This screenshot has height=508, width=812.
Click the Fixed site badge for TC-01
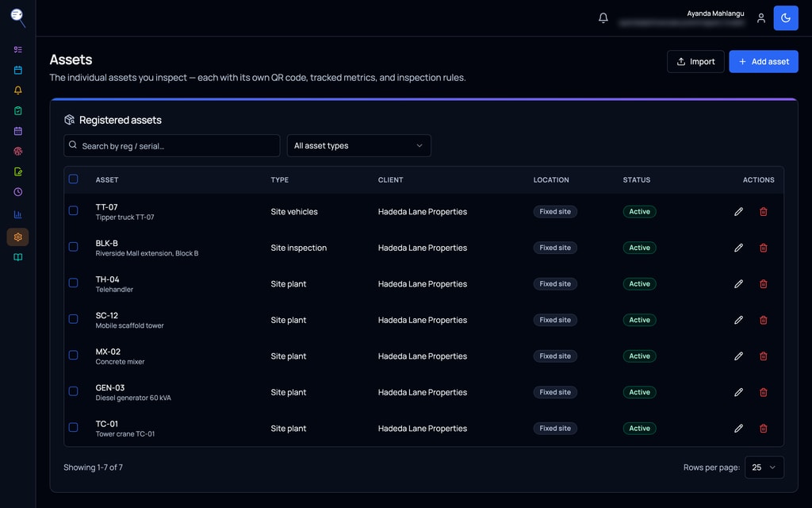[x=555, y=428]
